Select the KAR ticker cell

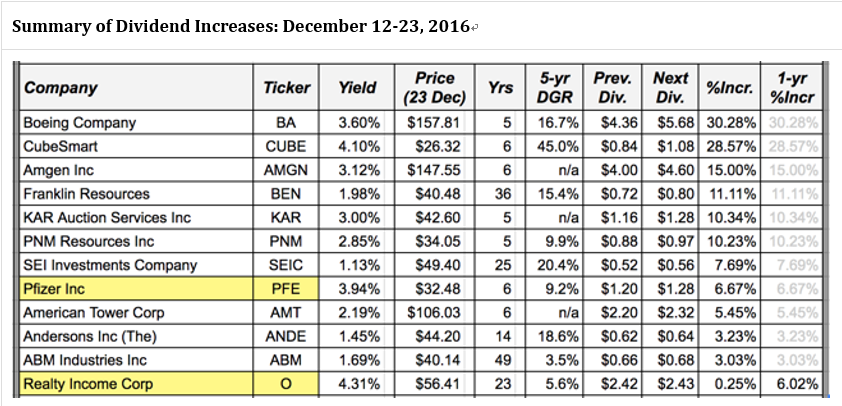pyautogui.click(x=287, y=217)
